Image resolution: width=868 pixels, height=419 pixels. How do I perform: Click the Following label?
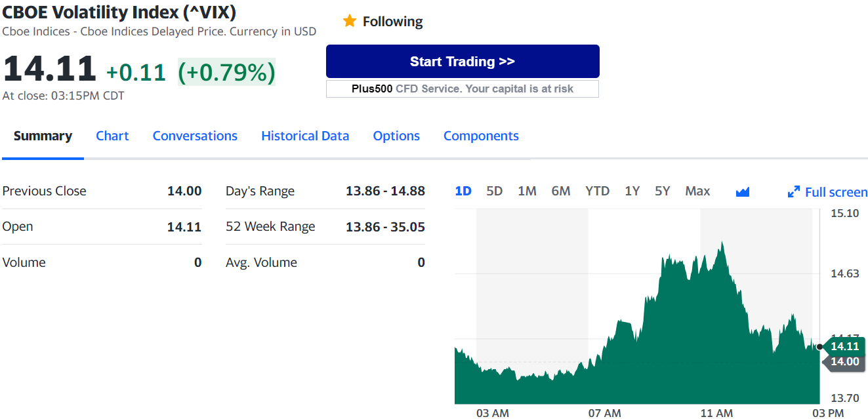tap(392, 22)
